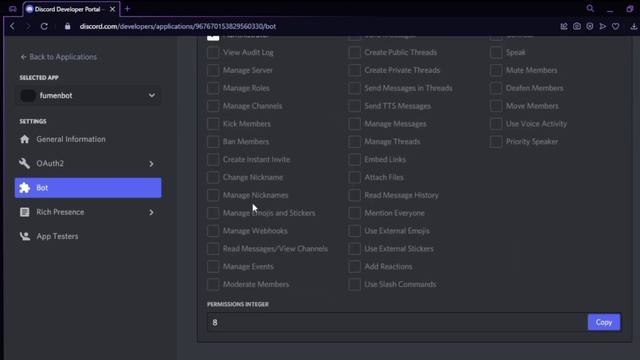Tick the Manage Roles checkbox
640x360 pixels.
(x=213, y=88)
